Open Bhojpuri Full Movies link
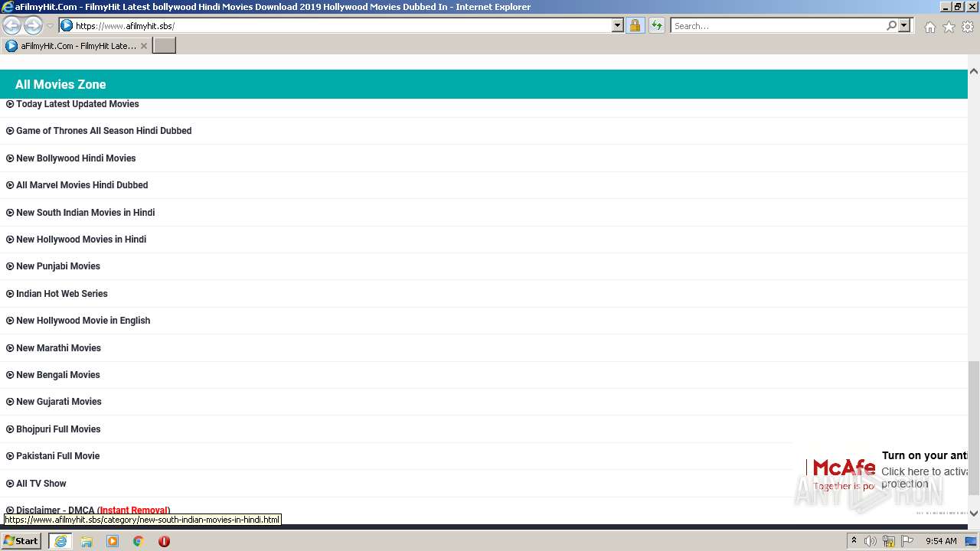 pyautogui.click(x=58, y=429)
